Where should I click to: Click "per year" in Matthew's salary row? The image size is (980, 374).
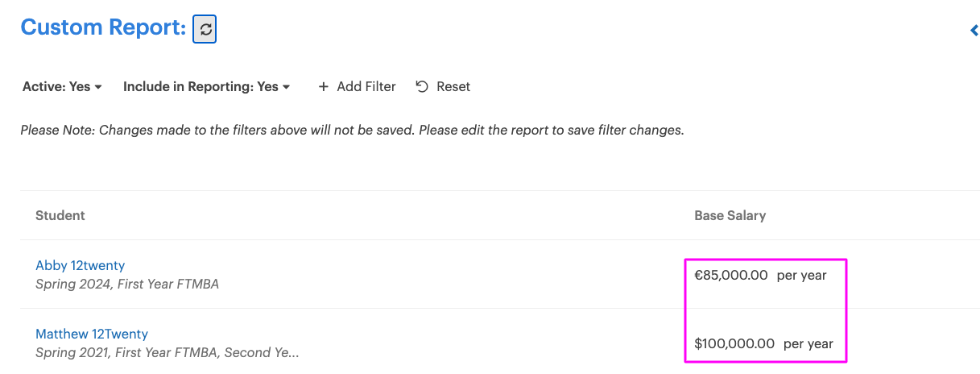pyautogui.click(x=808, y=343)
